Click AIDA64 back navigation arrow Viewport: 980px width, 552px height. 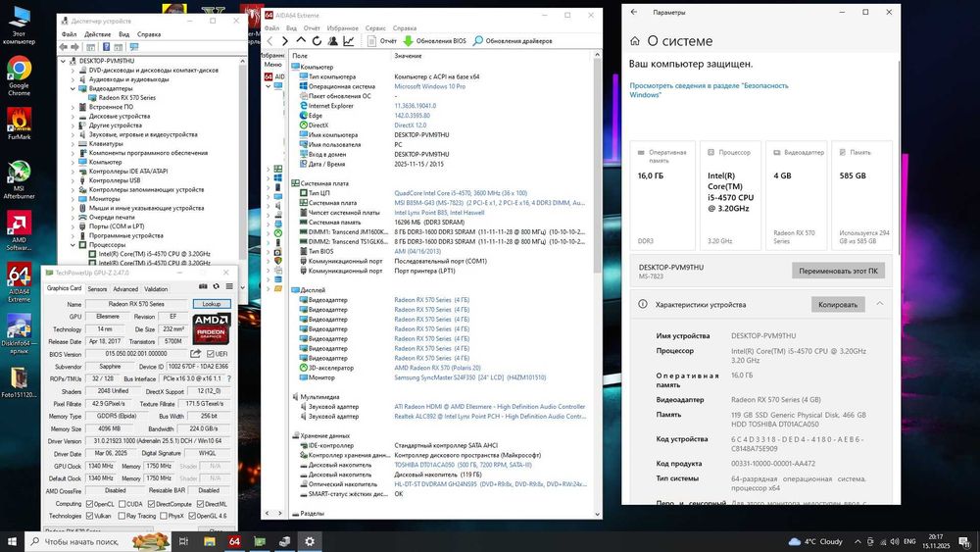[x=270, y=41]
